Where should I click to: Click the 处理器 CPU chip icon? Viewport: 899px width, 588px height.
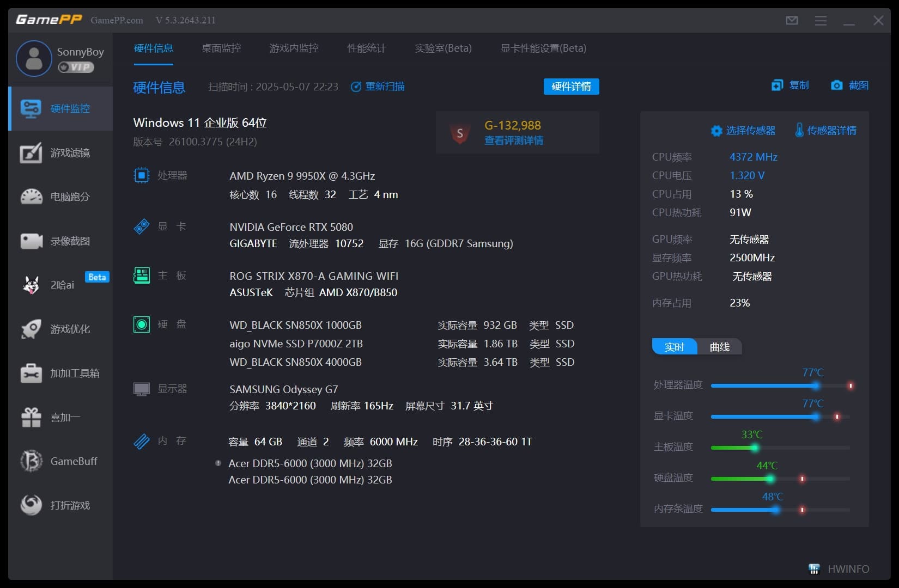(142, 175)
